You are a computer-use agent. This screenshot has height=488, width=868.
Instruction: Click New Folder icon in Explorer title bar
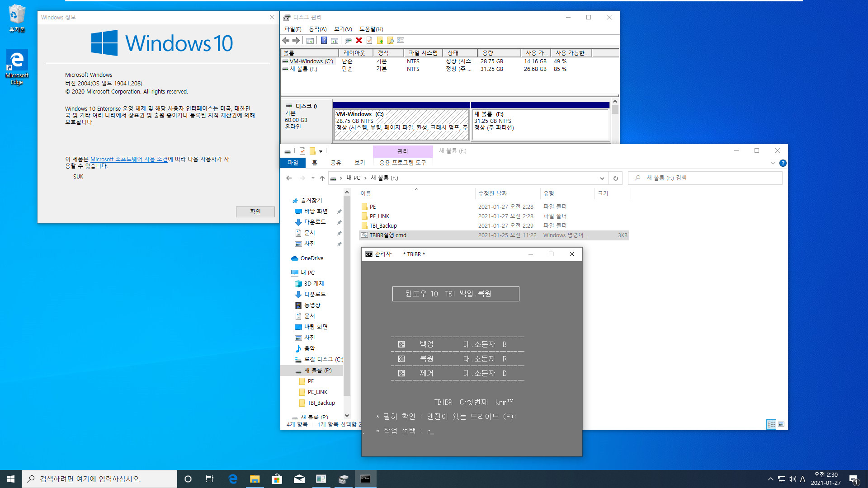pos(312,151)
